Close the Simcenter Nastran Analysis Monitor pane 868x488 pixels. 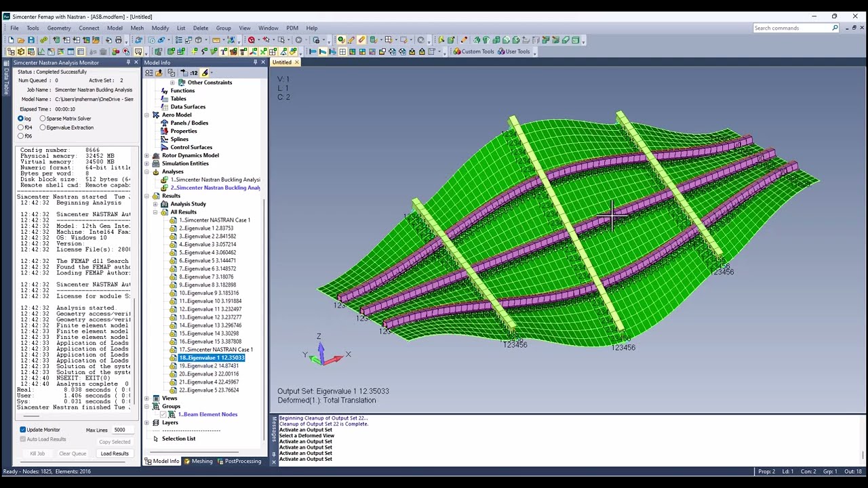coord(136,62)
